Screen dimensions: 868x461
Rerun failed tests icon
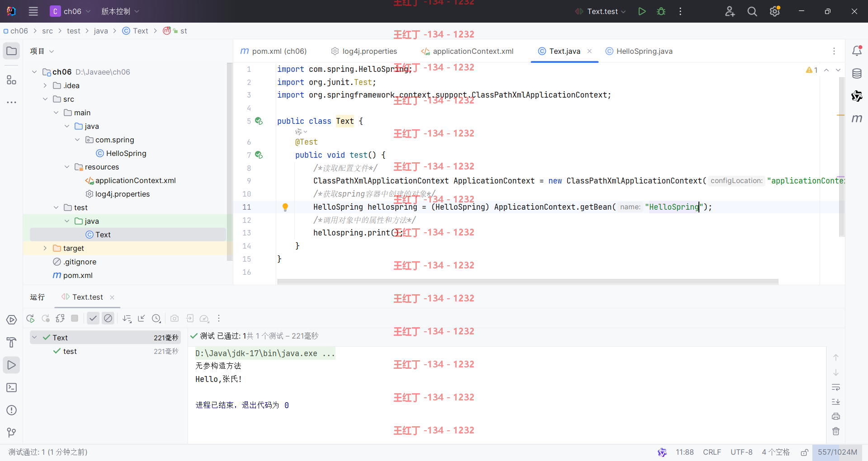[x=46, y=319]
